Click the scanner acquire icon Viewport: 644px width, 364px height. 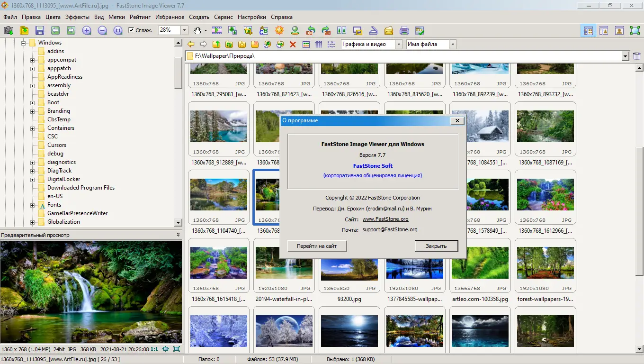tap(373, 30)
